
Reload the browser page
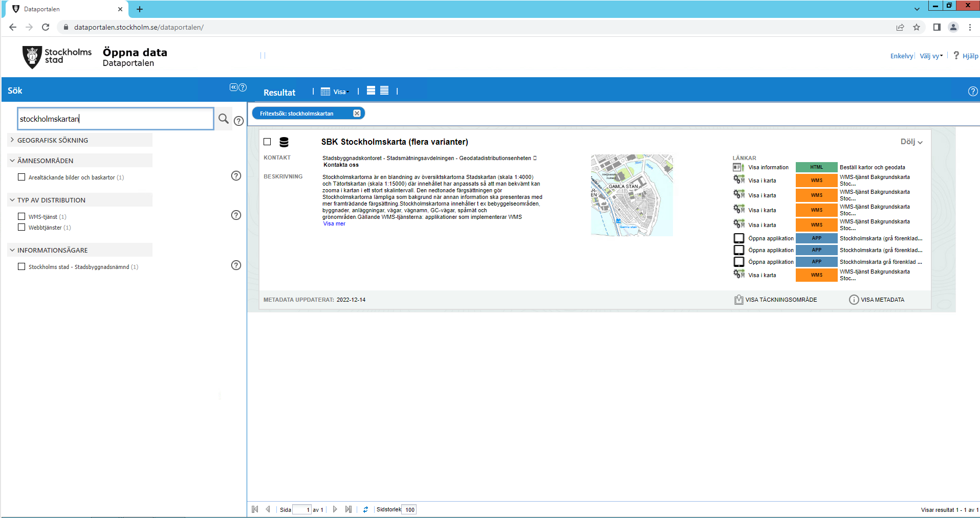[x=46, y=27]
